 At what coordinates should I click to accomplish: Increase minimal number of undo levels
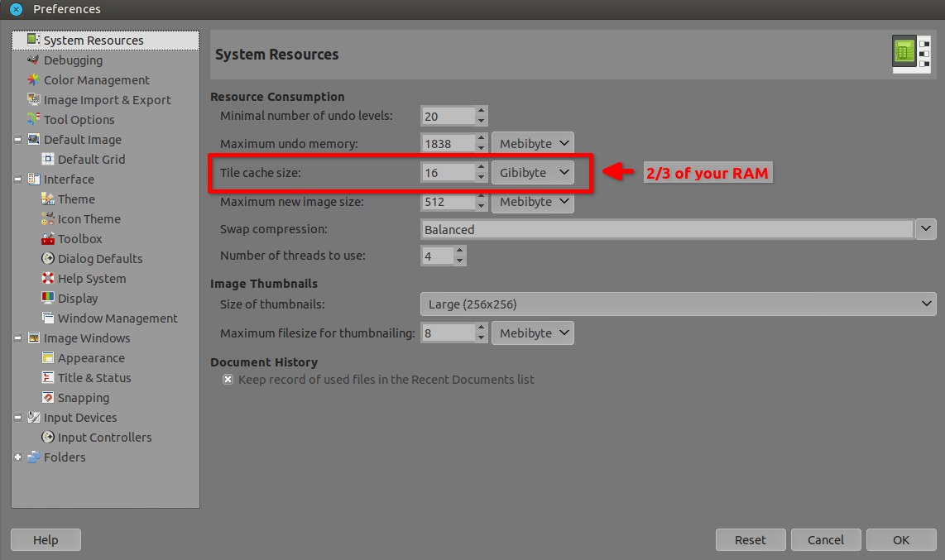tap(481, 111)
